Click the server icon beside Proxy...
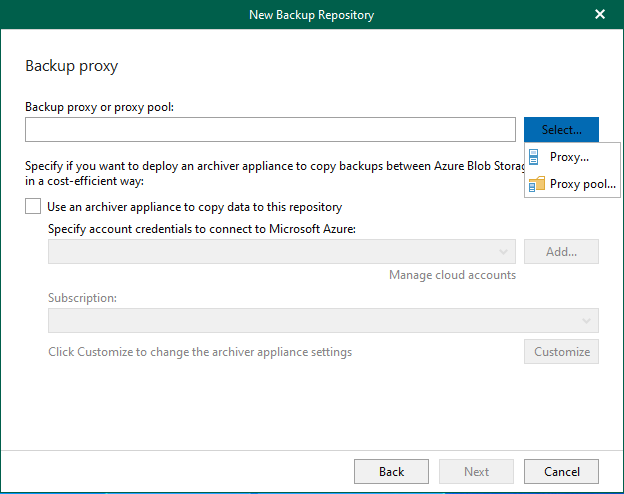The image size is (624, 494). tap(534, 157)
